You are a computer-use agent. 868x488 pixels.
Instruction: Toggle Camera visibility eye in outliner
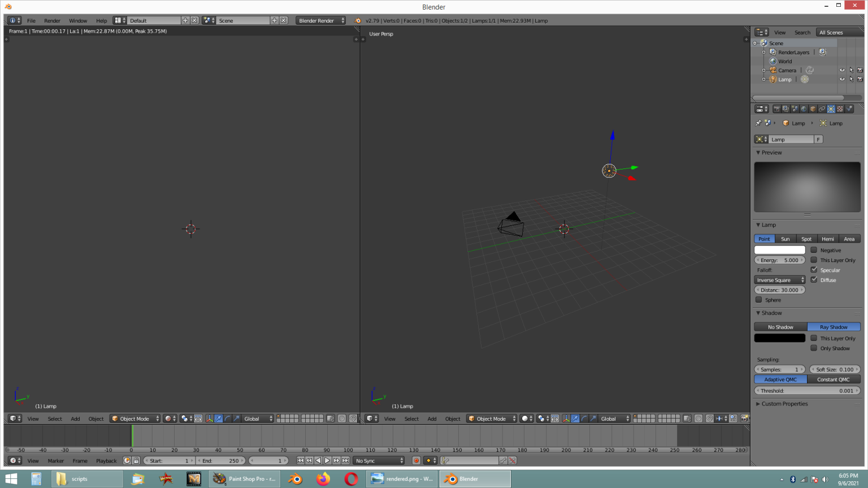click(842, 71)
